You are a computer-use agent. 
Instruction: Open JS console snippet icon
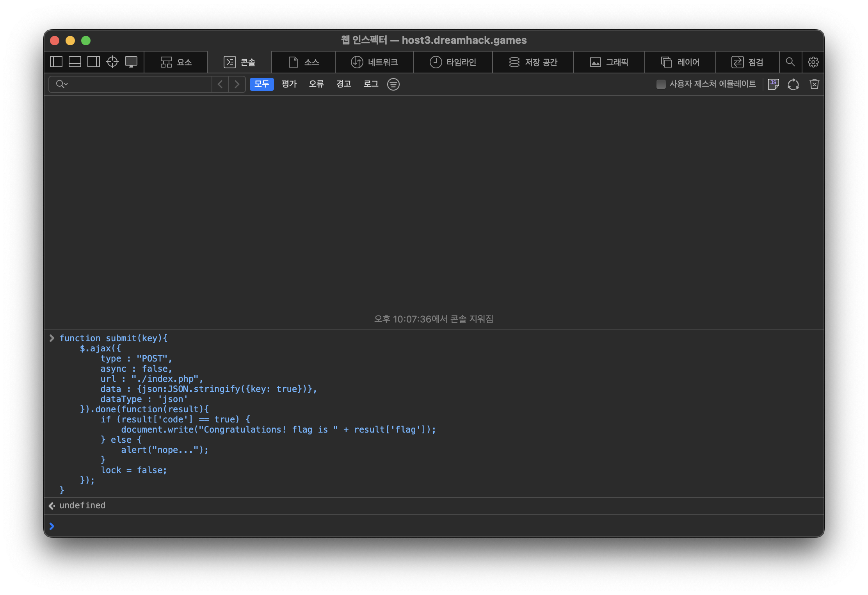tap(773, 84)
